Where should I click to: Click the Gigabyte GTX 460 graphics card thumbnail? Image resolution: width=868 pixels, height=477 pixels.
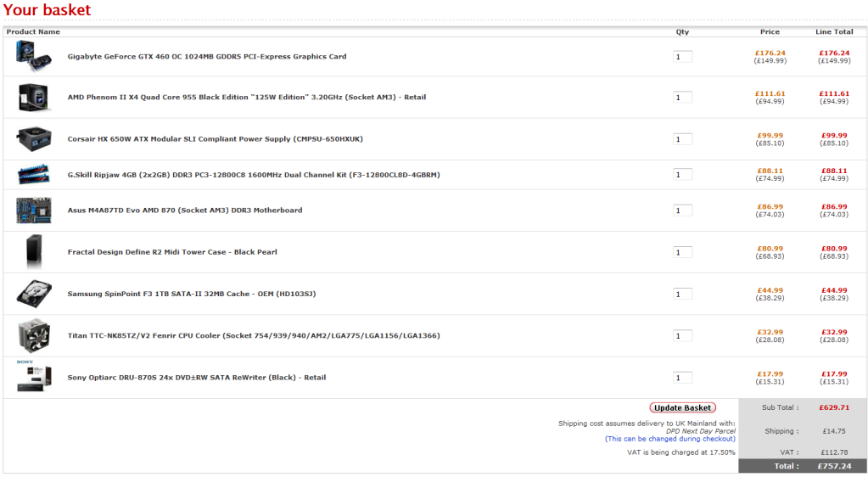click(x=34, y=56)
